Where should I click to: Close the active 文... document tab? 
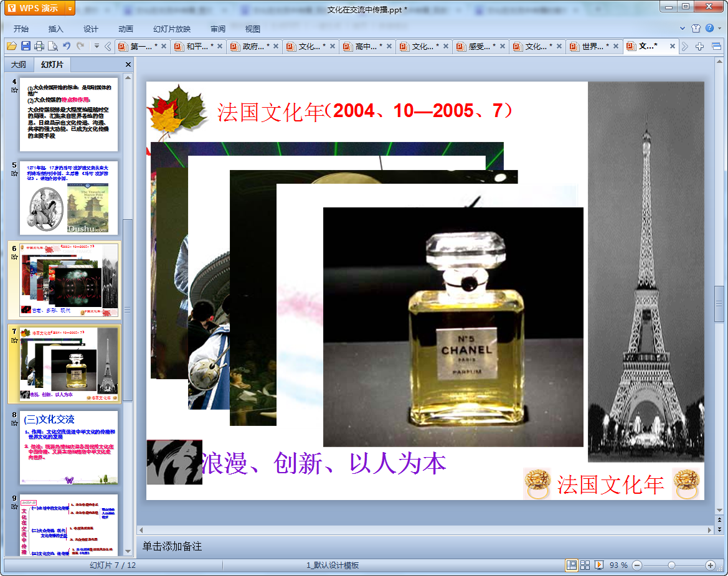(x=673, y=46)
